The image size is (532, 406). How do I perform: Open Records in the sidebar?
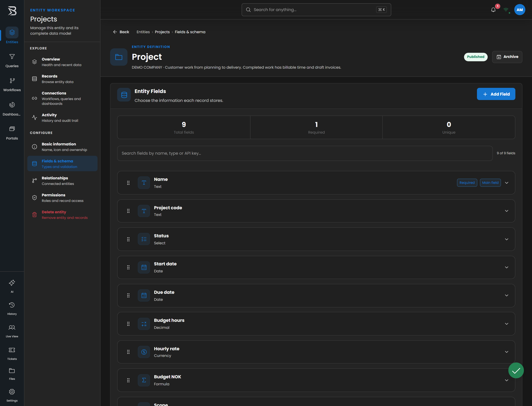point(62,79)
